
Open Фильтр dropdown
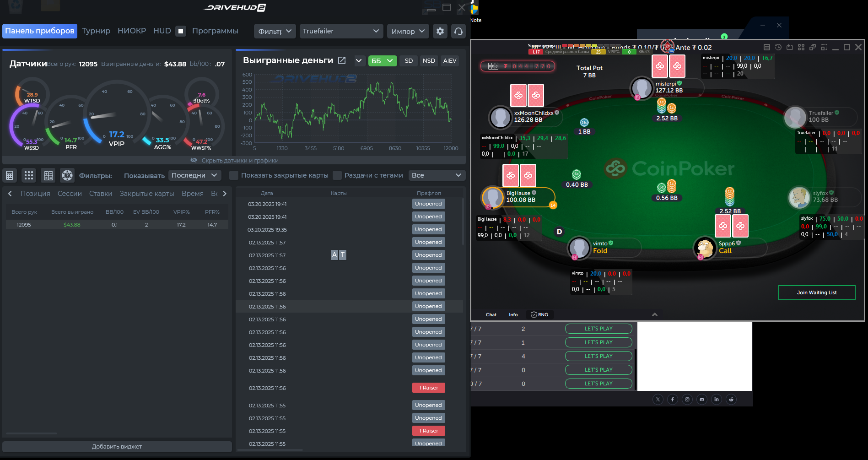click(275, 31)
